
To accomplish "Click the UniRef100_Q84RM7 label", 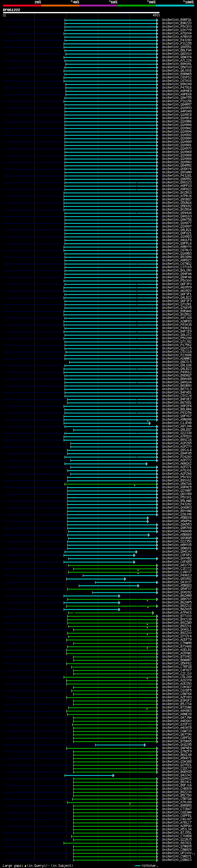I will 176,104.
